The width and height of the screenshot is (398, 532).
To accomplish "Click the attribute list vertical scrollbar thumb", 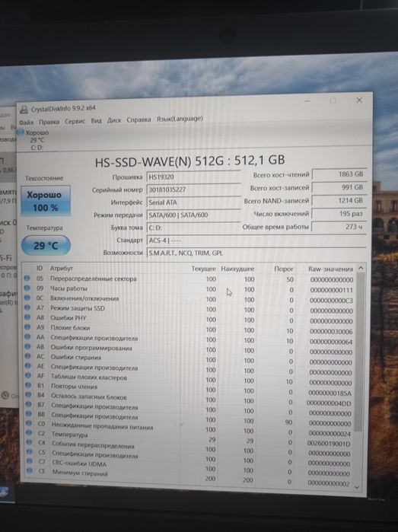I will click(x=360, y=351).
